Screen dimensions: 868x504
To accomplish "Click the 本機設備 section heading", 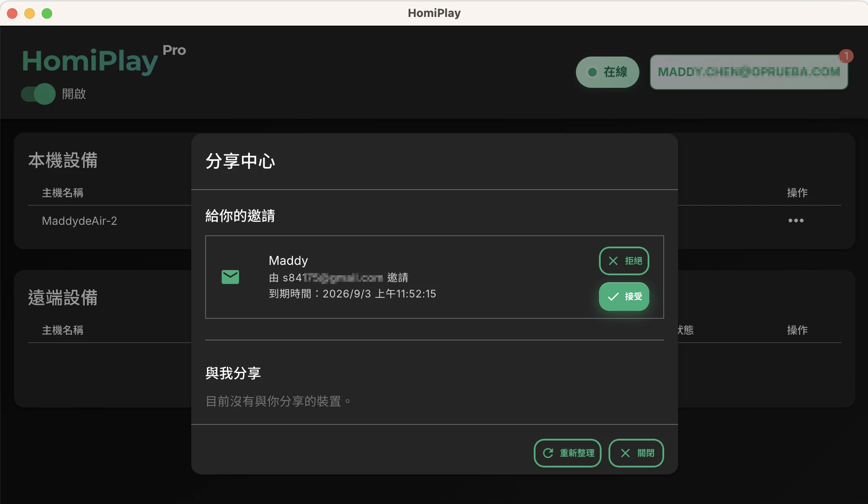I will pyautogui.click(x=63, y=160).
